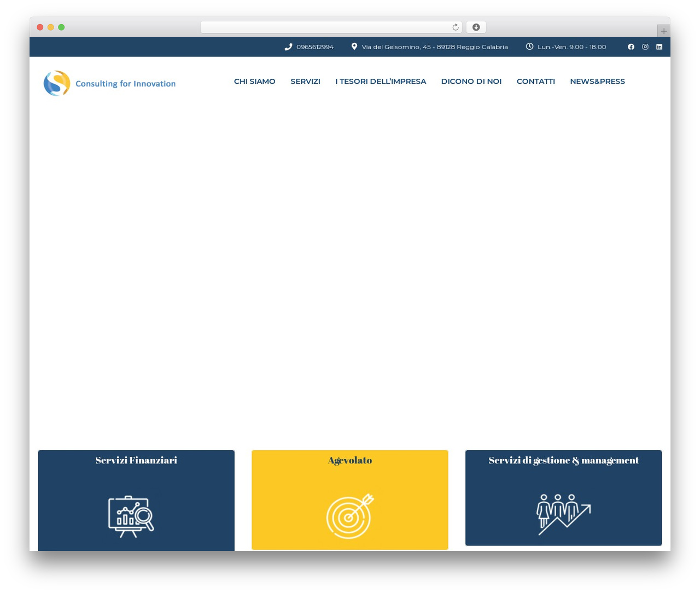Click the red close window button
This screenshot has width=700, height=593.
click(40, 27)
